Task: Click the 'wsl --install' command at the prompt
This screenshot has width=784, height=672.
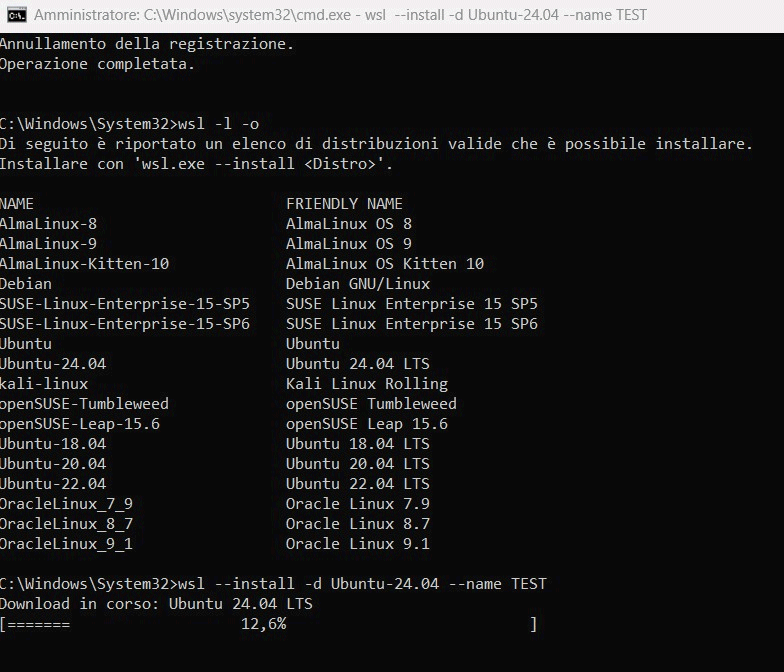Action: pyautogui.click(x=360, y=584)
